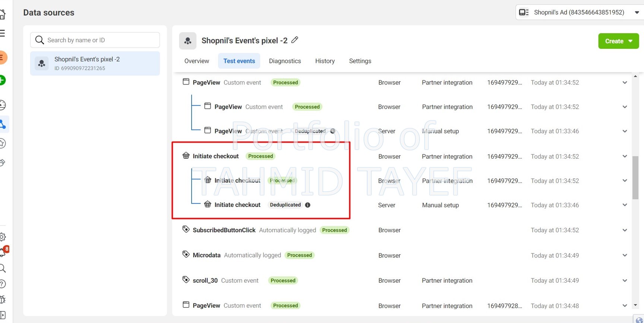Viewport: 644px width, 323px height.
Task: Click the Microdata event name
Action: click(206, 255)
